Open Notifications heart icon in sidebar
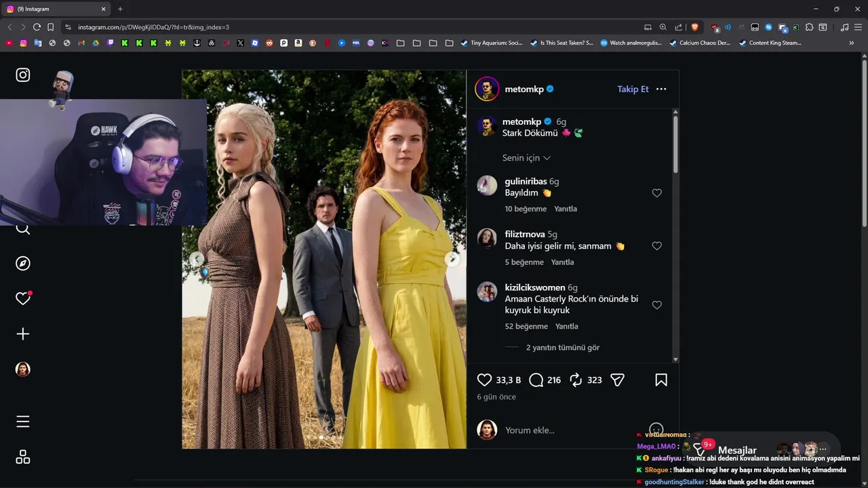This screenshot has width=868, height=488. coord(23,298)
